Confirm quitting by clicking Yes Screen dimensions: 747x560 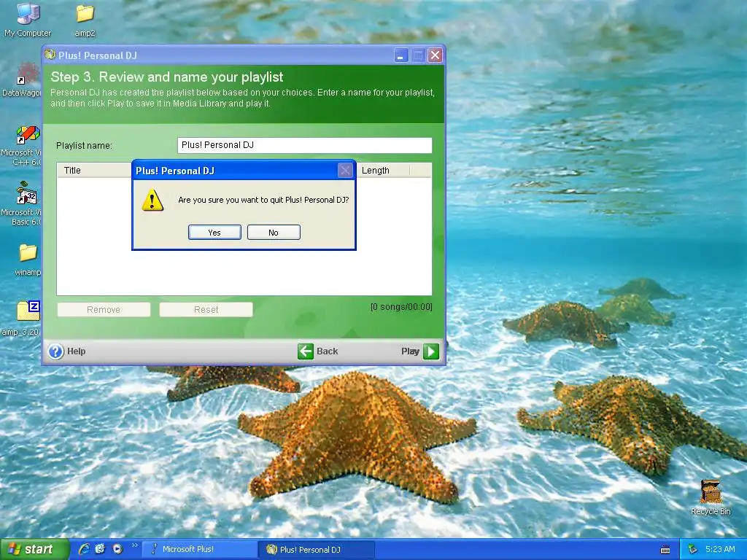click(214, 233)
